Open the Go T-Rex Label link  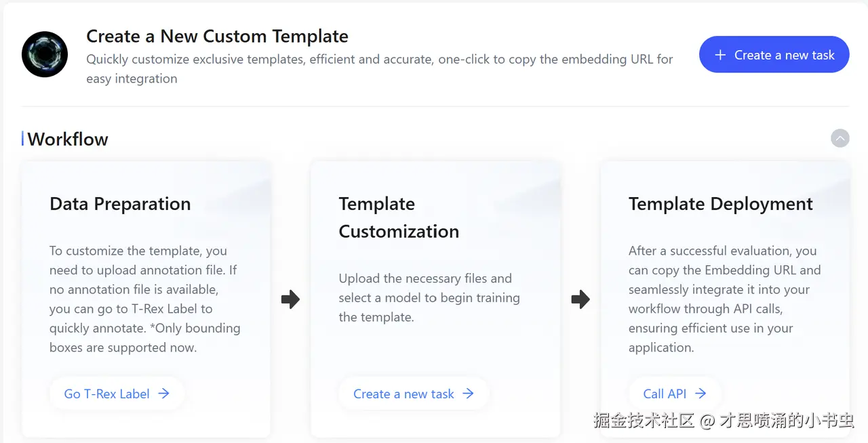(117, 394)
